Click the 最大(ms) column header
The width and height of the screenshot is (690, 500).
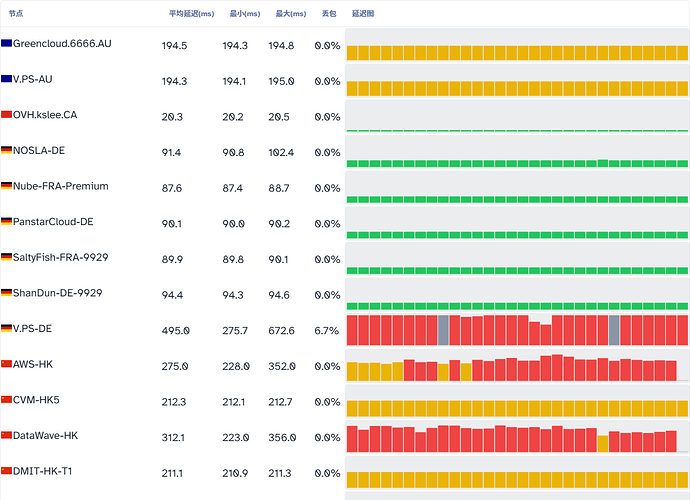[x=290, y=14]
